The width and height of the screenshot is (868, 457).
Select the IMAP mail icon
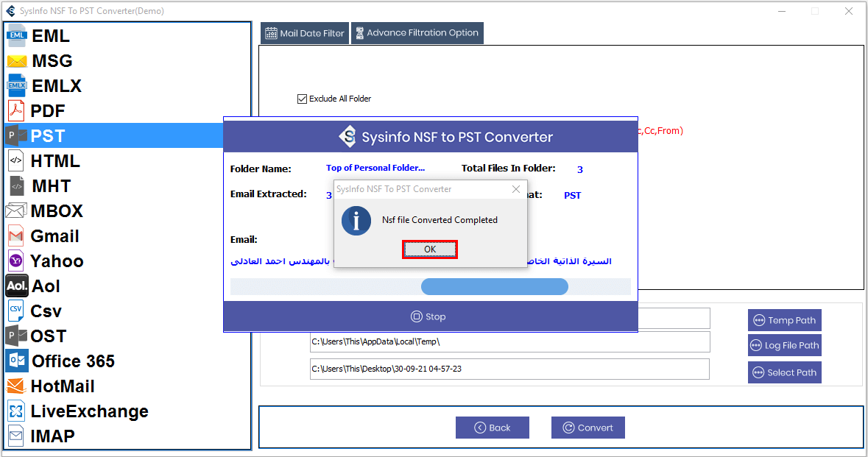[x=16, y=436]
